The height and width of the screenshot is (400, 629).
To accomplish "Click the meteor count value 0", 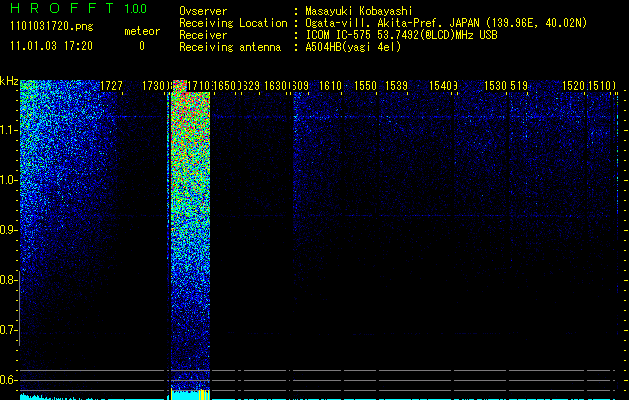I will coord(142,46).
